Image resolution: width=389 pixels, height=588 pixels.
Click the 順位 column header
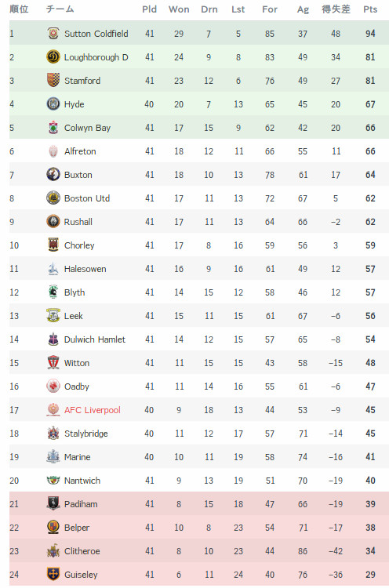pyautogui.click(x=19, y=9)
